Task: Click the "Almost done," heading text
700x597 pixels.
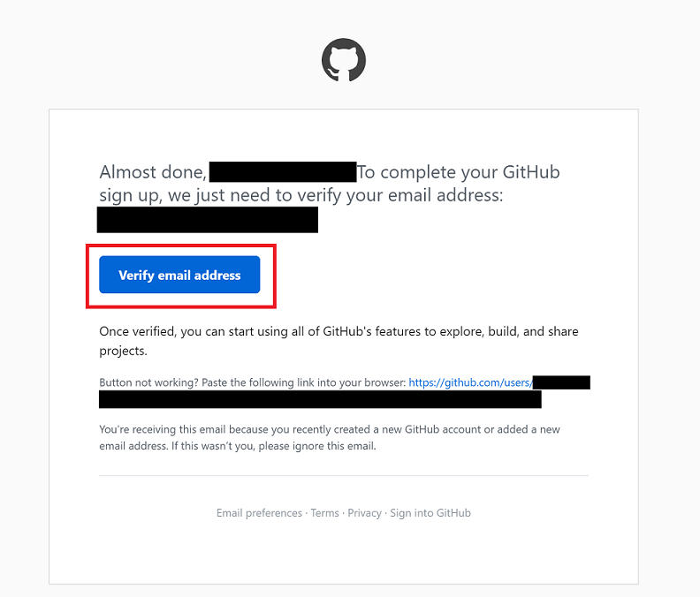Action: click(x=153, y=172)
